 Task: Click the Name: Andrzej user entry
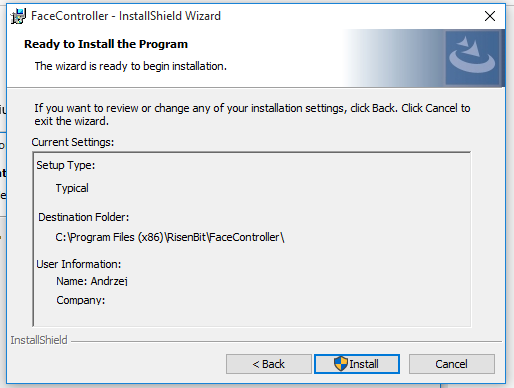[92, 281]
